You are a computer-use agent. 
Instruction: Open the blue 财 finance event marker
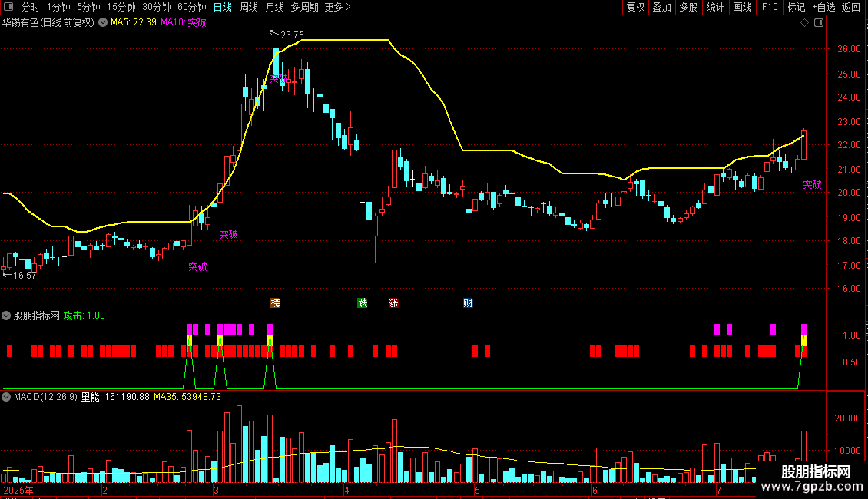tap(468, 302)
